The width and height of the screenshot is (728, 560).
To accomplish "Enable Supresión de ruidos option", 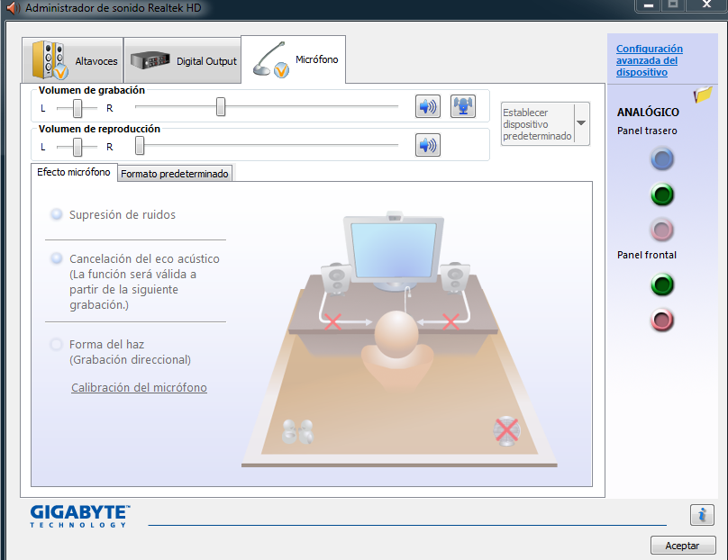I will (x=56, y=214).
